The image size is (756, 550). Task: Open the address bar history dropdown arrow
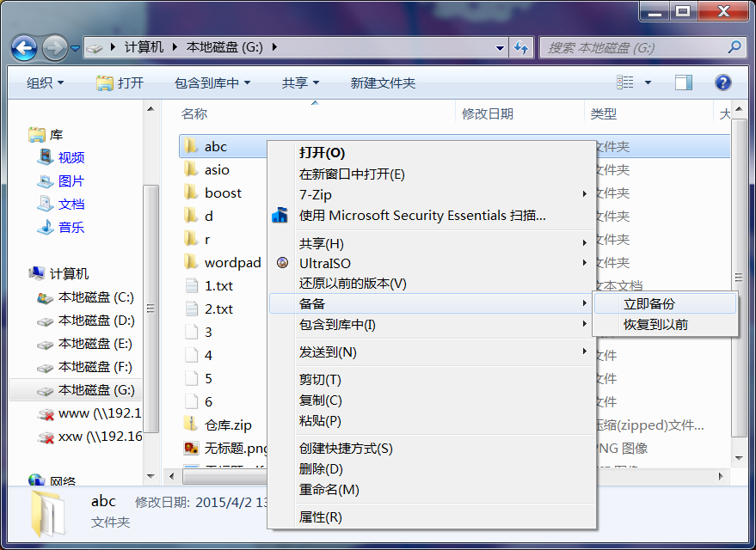tap(500, 47)
